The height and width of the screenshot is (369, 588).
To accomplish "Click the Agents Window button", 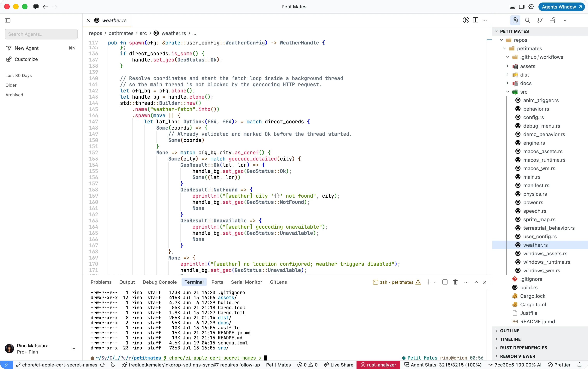I will 561,7.
